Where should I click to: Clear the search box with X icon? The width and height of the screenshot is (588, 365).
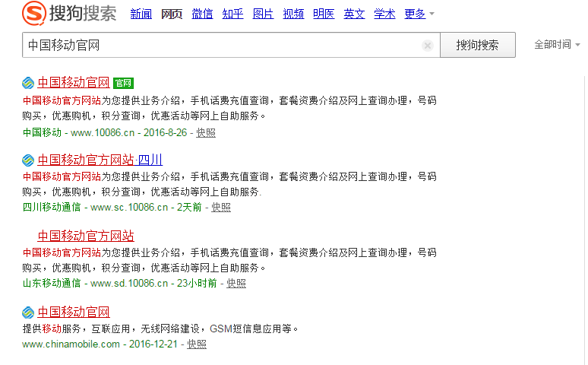coord(427,46)
